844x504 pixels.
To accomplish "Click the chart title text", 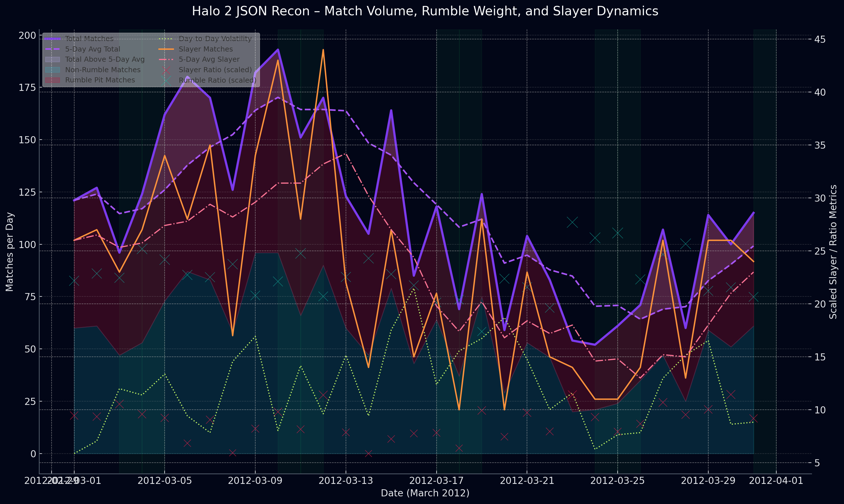I will point(425,11).
